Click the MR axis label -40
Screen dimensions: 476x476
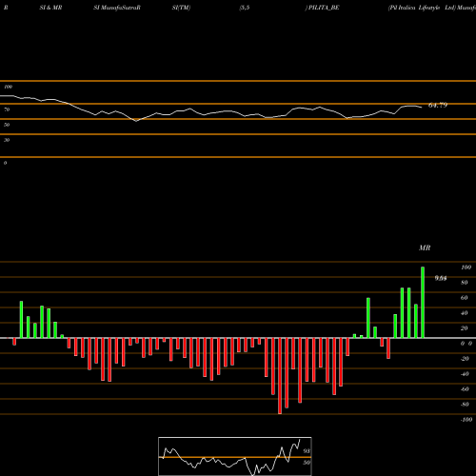(x=465, y=374)
